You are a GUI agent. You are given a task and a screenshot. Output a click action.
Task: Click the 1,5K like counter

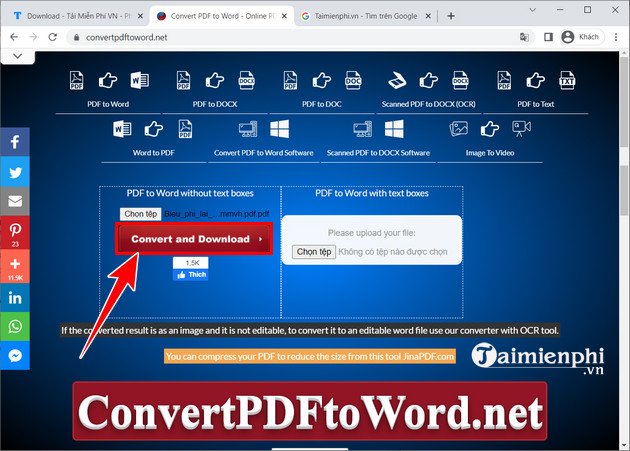[191, 263]
